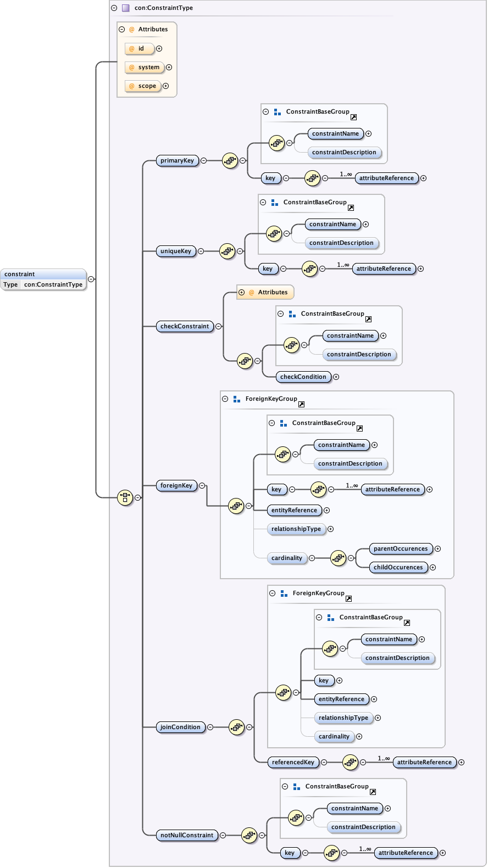Screen dimensions: 488x868
Task: Select the parentOccurences element
Action: point(400,549)
